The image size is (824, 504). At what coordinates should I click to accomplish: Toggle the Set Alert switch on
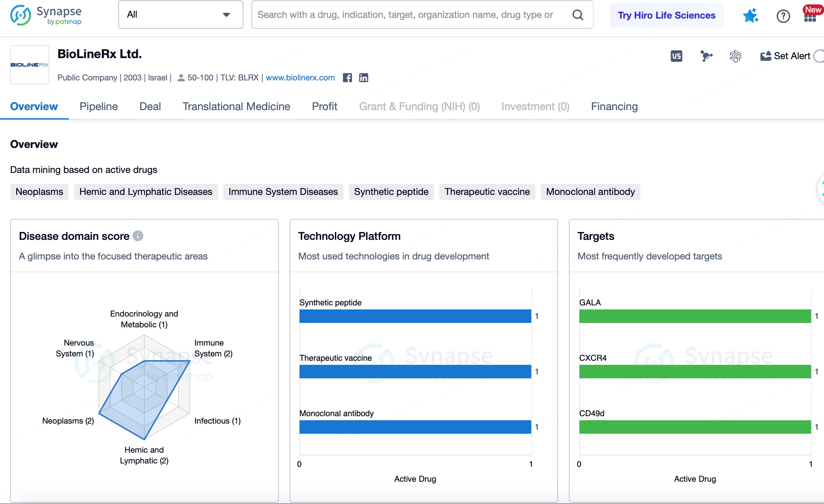[820, 55]
